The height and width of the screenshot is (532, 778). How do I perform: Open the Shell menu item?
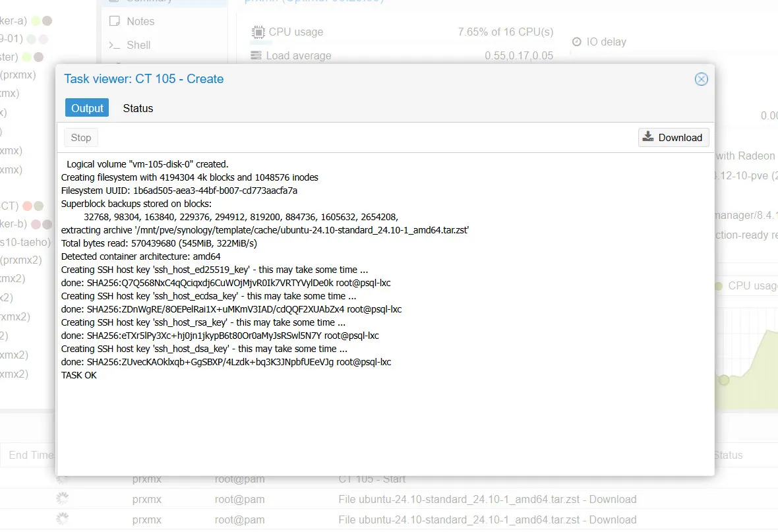(138, 45)
